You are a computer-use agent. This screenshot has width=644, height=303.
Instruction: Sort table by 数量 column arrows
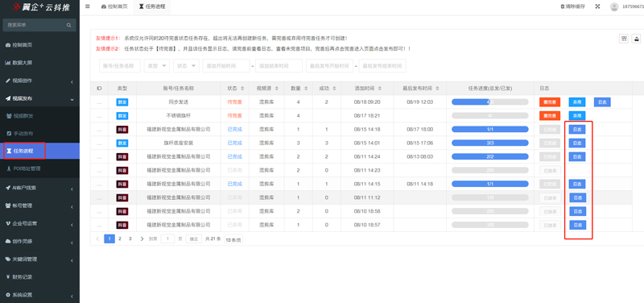click(306, 89)
